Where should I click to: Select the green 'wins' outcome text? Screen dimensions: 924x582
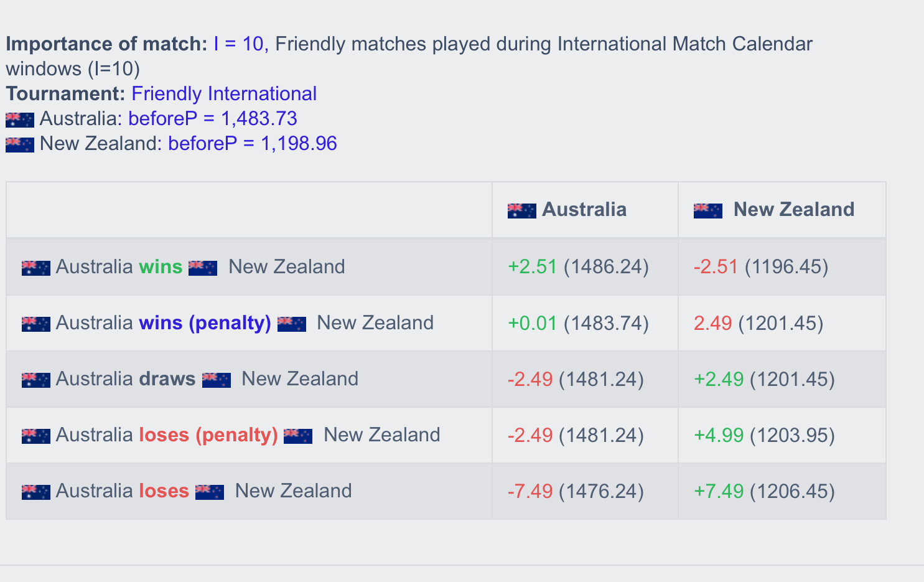coord(161,267)
